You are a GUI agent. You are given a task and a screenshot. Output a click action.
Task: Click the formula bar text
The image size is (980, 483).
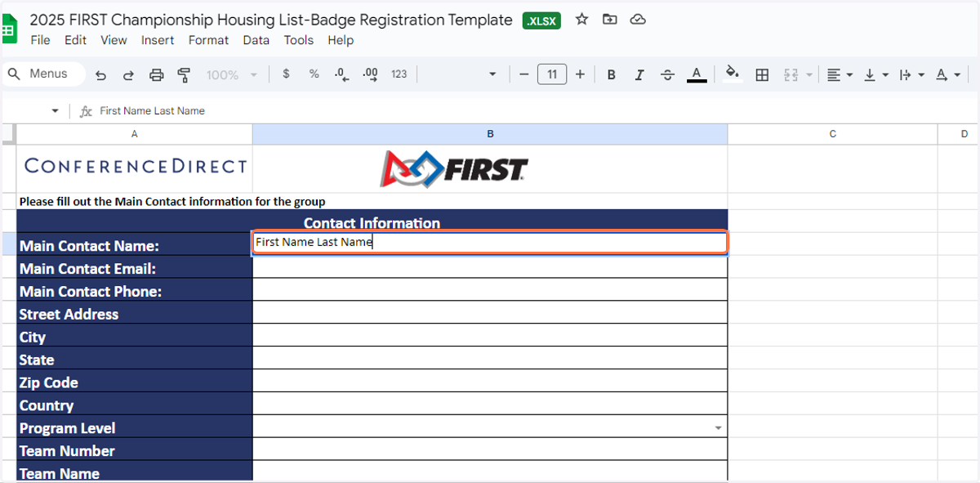(152, 111)
